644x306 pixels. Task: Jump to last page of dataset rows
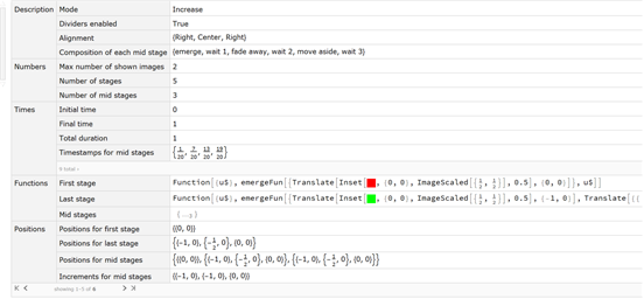click(x=134, y=288)
